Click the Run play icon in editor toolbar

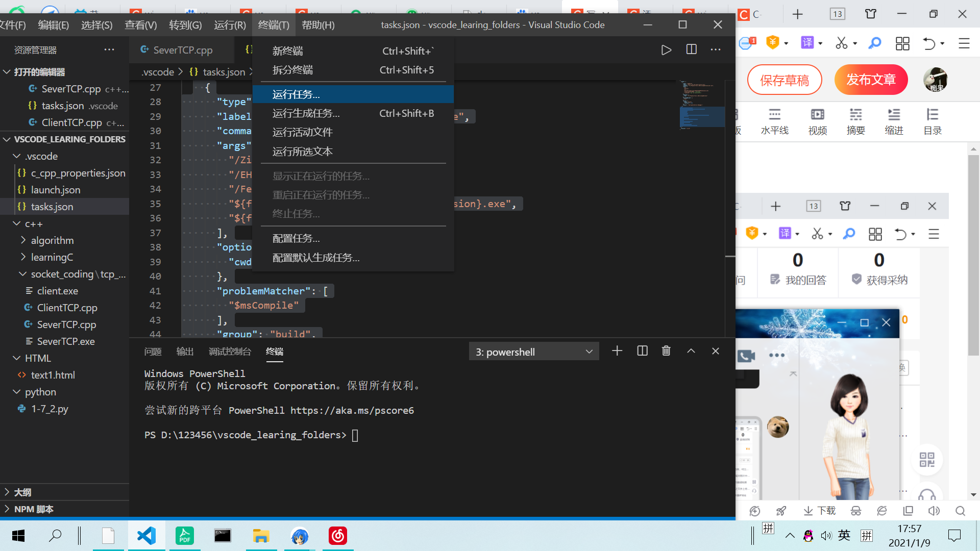point(666,50)
